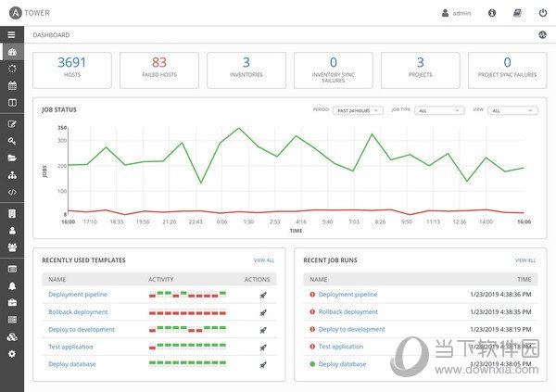Screen dimensions: 556x392
Task: Open Deploy database template link
Action: coord(72,364)
